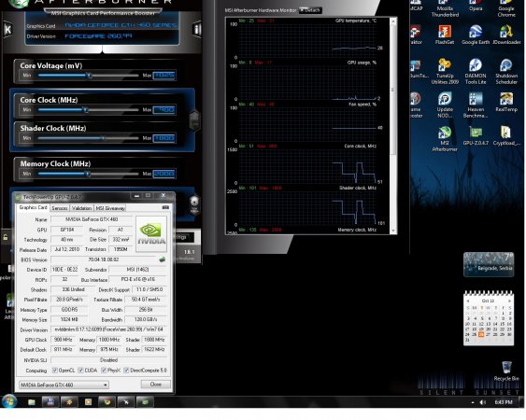Open the Afterburner information panel (i button)
526x420 pixels.
197,29
